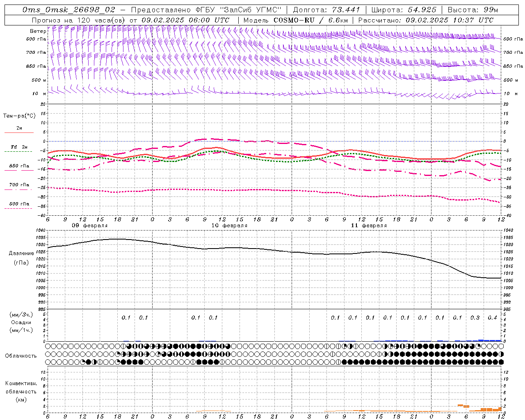Click the Тем-ра(°C) panel label
Viewport: 525px width, 420px height.
point(19,116)
